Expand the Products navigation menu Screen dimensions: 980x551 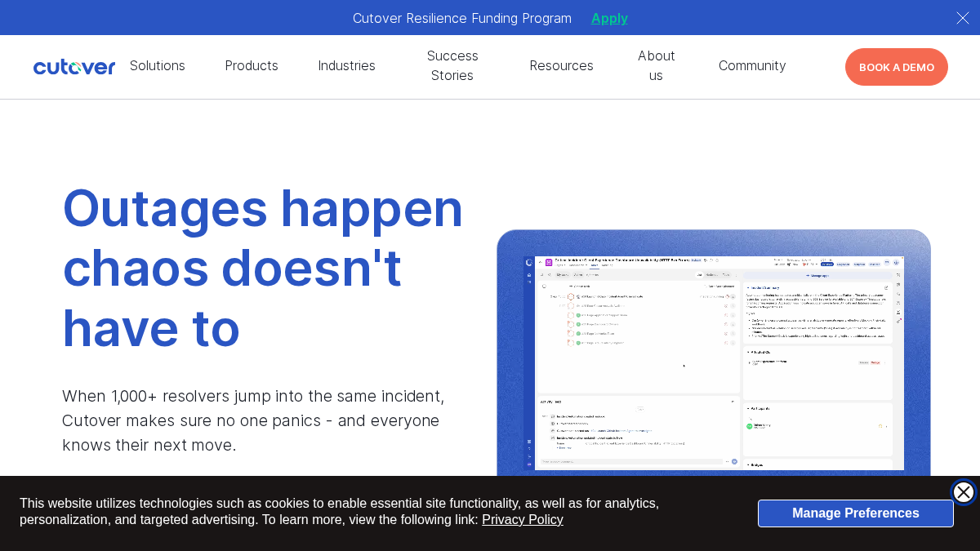(x=252, y=66)
